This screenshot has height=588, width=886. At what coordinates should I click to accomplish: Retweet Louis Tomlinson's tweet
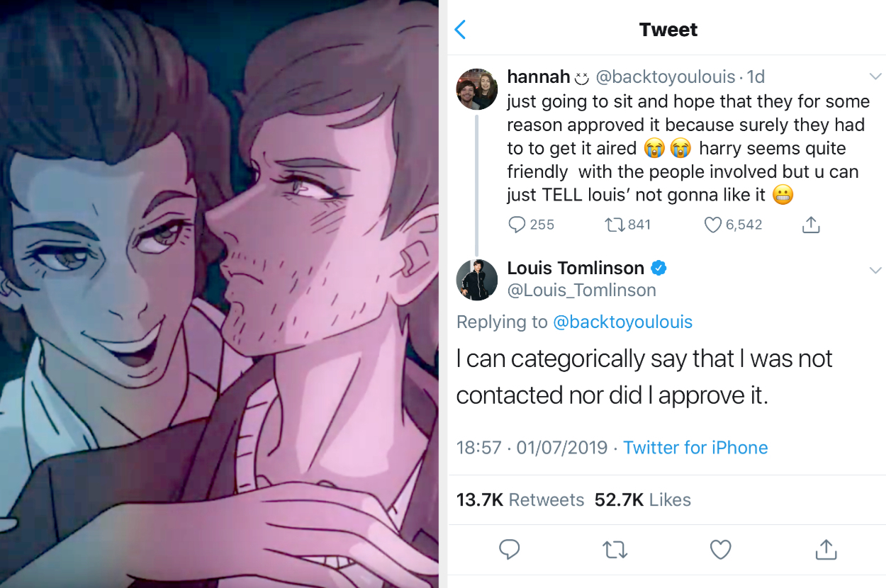615,549
